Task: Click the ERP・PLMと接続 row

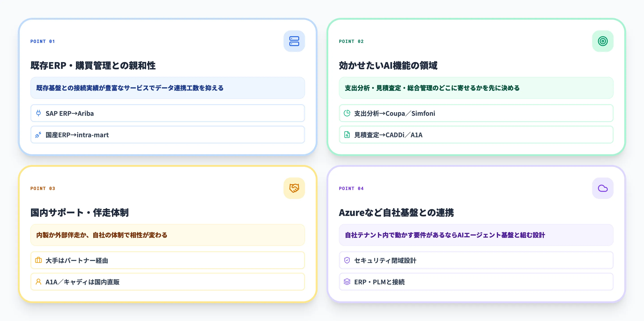Action: [476, 282]
